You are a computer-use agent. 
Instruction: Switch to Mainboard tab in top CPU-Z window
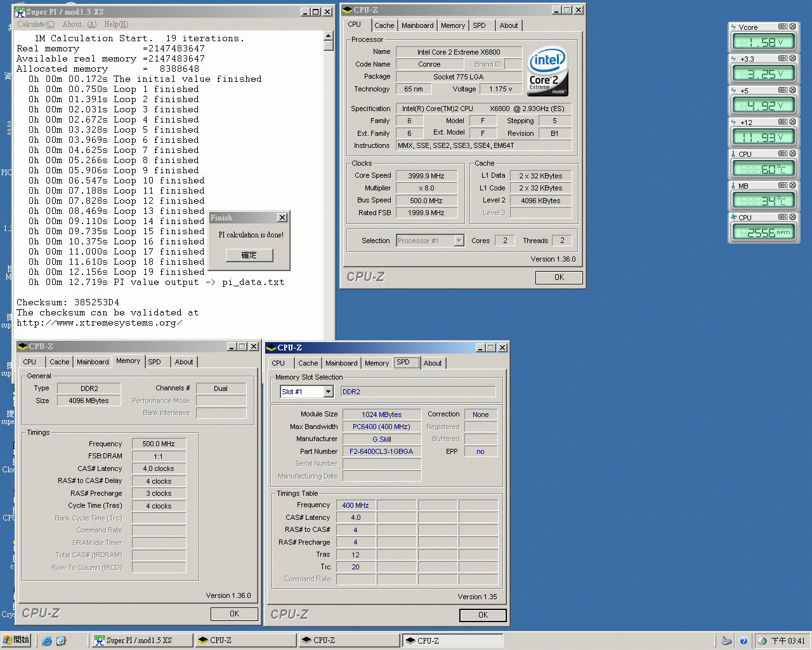click(x=417, y=25)
